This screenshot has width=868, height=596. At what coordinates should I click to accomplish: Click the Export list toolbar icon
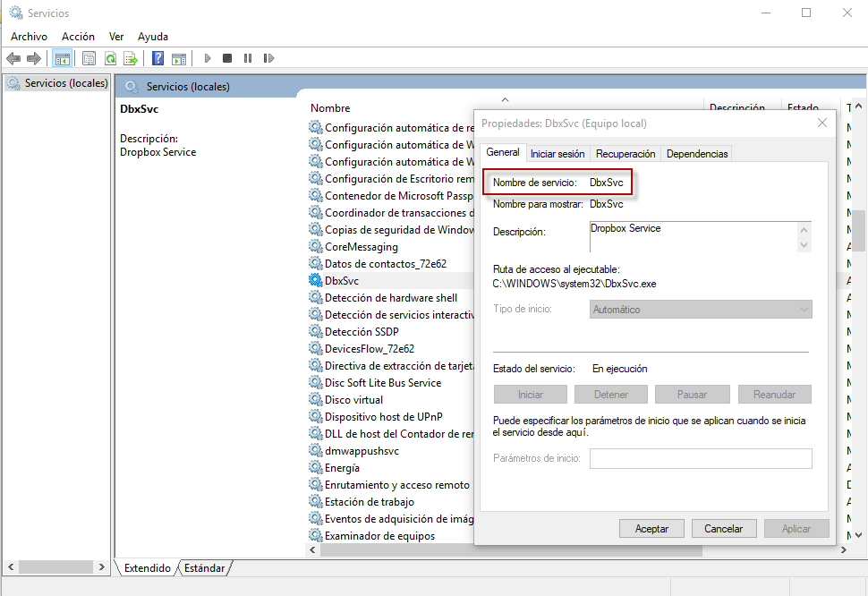[x=130, y=58]
